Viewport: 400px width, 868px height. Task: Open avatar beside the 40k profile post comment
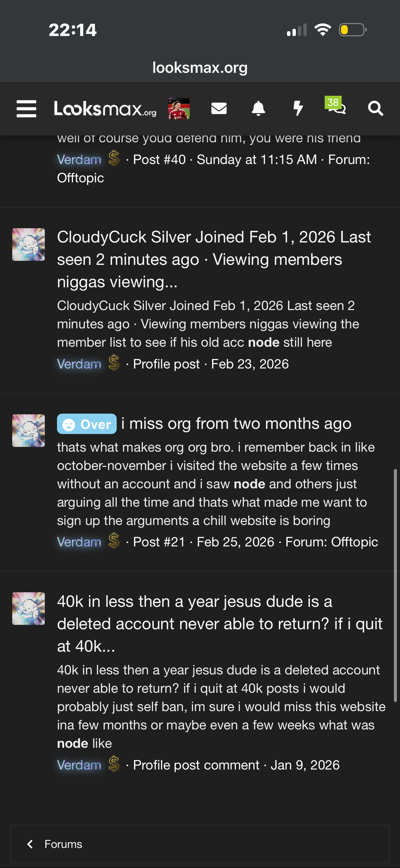point(28,609)
